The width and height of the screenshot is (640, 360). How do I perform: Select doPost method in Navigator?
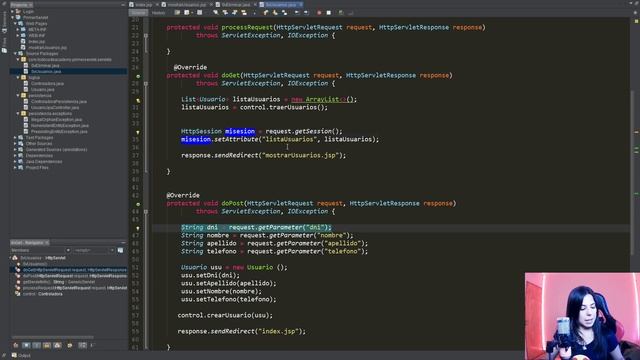[x=74, y=276]
